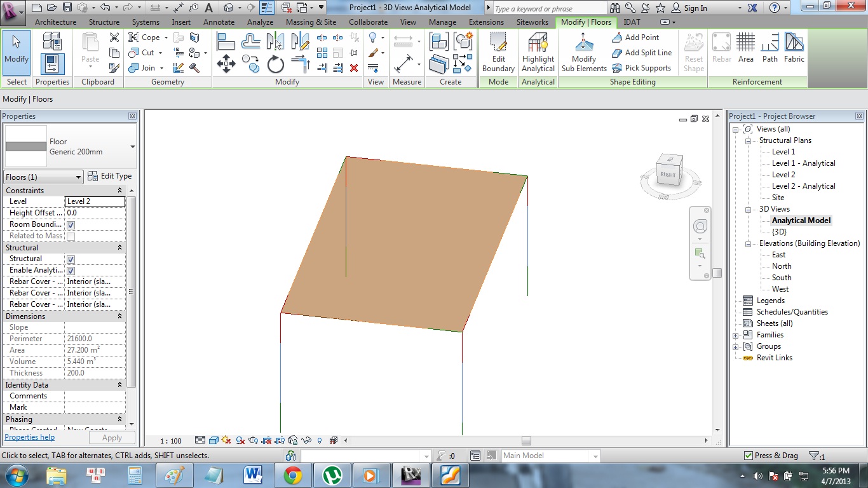
Task: Select the Array tool
Action: point(322,53)
